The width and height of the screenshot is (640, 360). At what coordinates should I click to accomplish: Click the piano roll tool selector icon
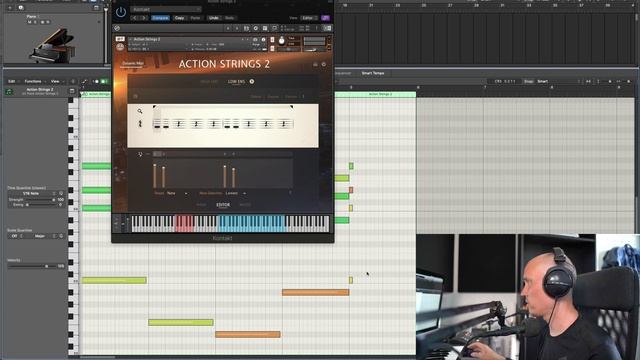(x=84, y=81)
